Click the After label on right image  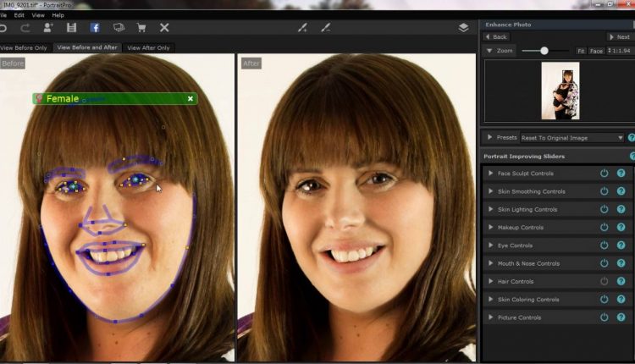click(x=251, y=63)
